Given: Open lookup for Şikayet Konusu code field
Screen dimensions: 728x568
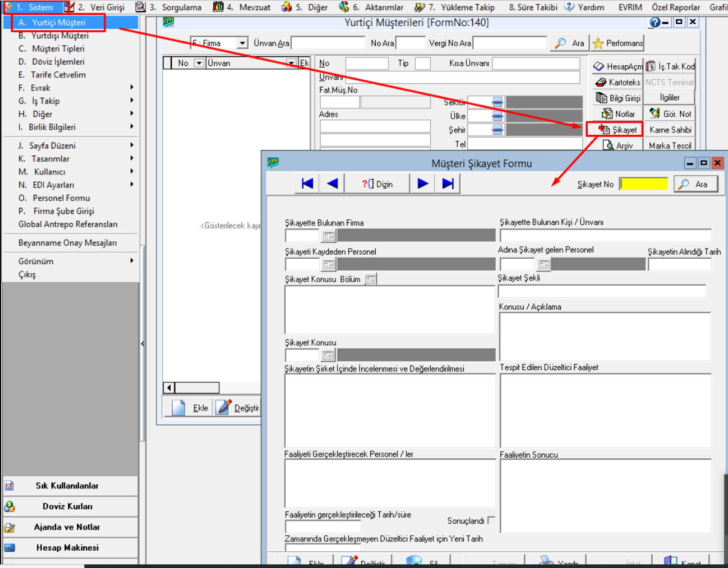Looking at the screenshot, I should pyautogui.click(x=328, y=355).
